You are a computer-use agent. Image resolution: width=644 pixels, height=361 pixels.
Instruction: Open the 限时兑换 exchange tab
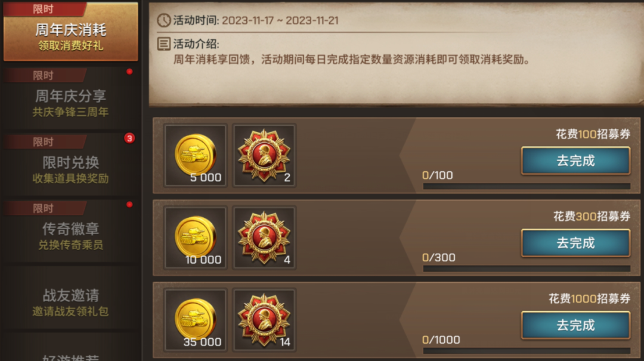click(70, 165)
